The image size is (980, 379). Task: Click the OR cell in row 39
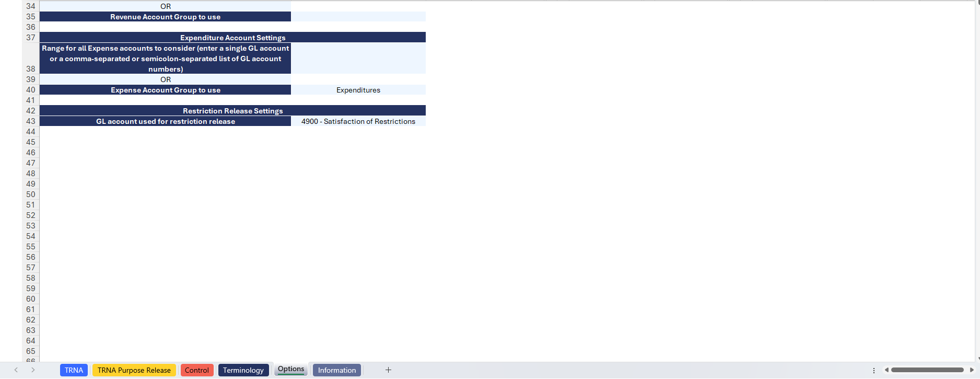pyautogui.click(x=165, y=79)
